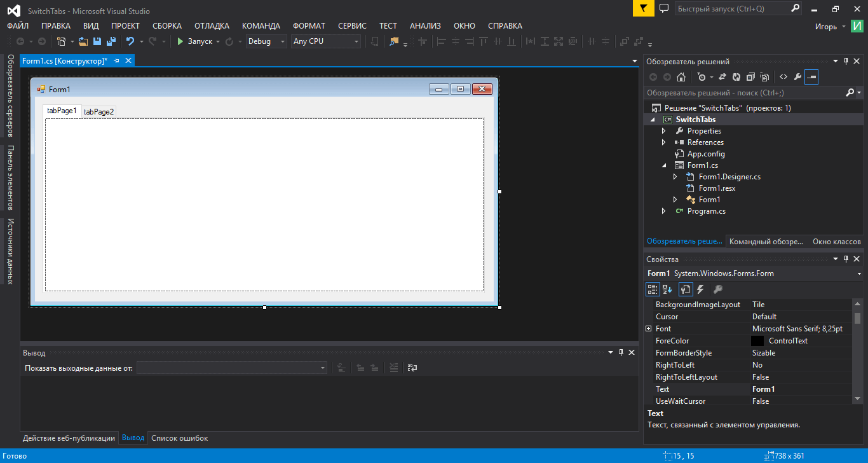
Task: Switch to the Окно классов tab
Action: pos(837,242)
